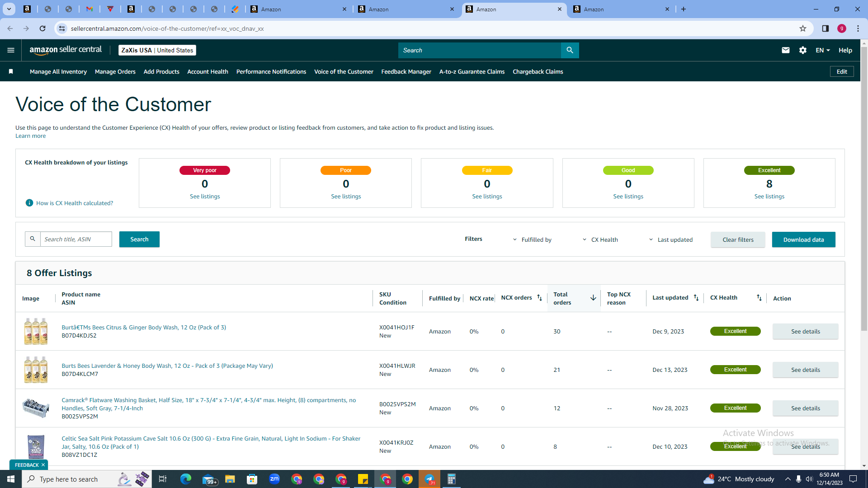
Task: Open Chrome three-dot menu
Action: (858, 28)
